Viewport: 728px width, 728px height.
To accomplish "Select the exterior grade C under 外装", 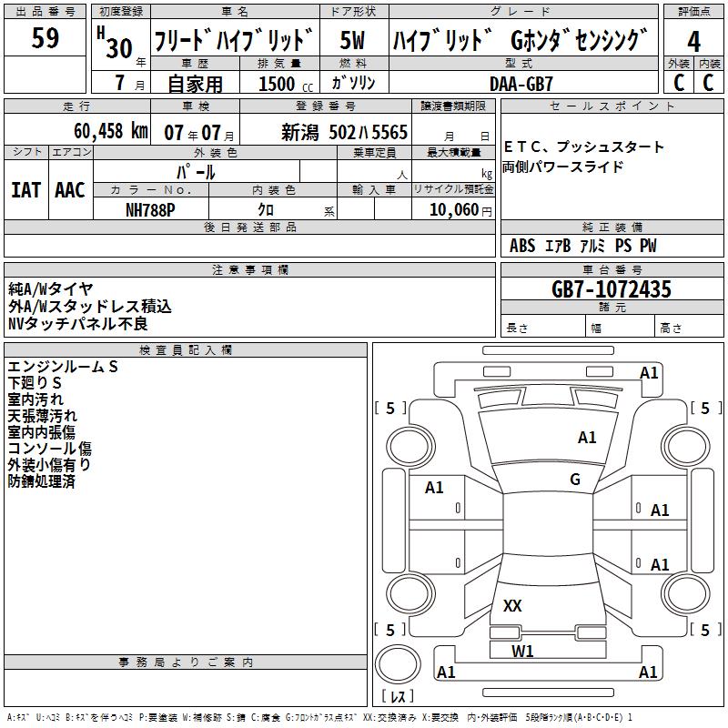I will pyautogui.click(x=678, y=83).
